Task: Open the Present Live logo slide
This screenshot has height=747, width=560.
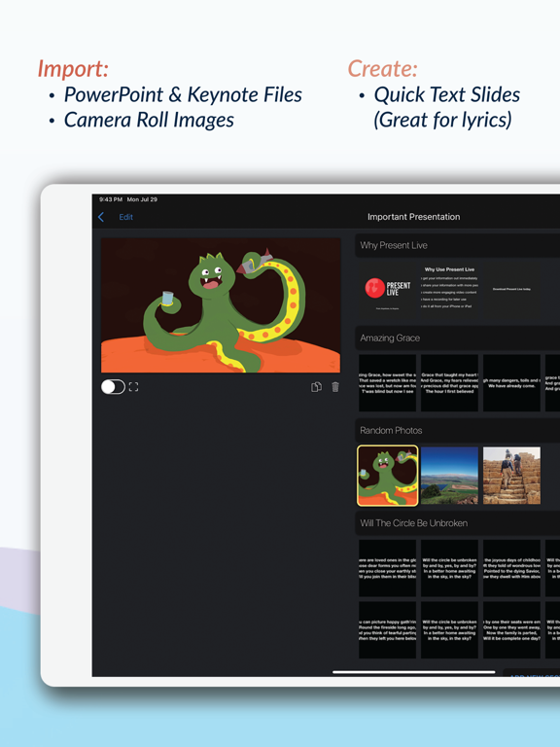Action: [388, 290]
